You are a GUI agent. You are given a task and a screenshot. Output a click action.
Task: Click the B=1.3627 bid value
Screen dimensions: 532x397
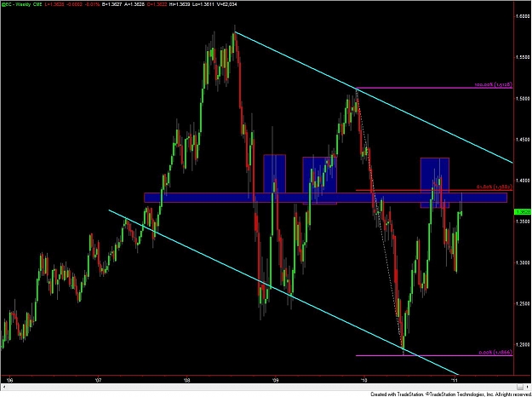click(112, 4)
